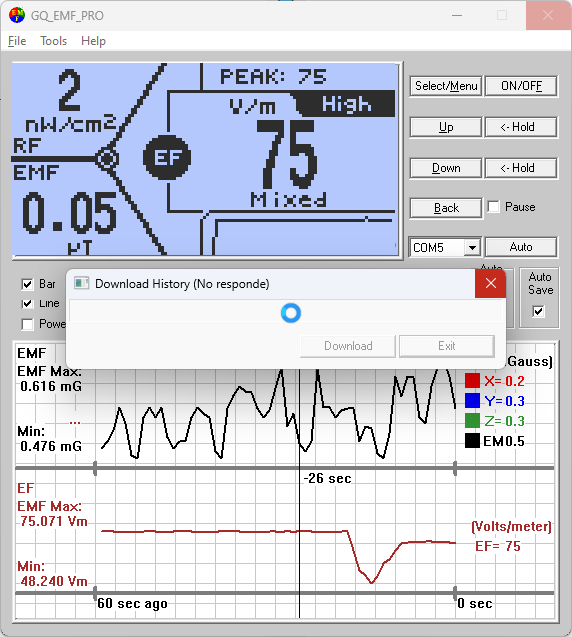
Task: Click the red X axis color square
Action: [472, 381]
